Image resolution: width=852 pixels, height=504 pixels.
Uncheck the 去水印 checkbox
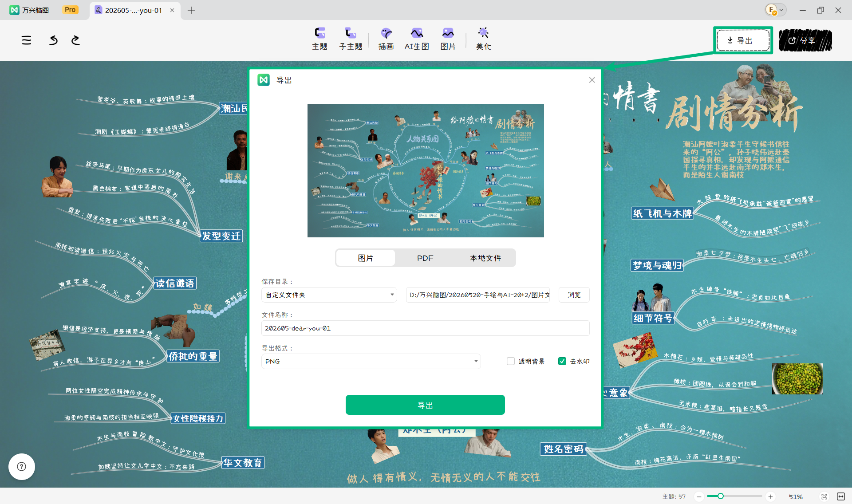point(562,361)
